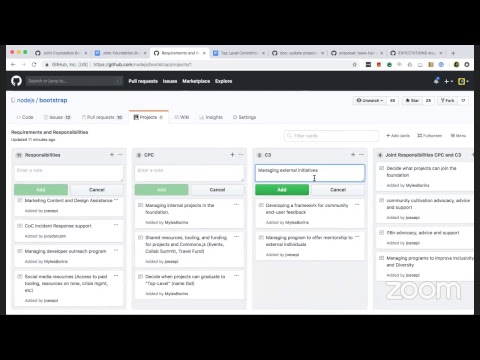Click the Filter cards field
Viewport: 480px width, 360px height.
(331, 136)
